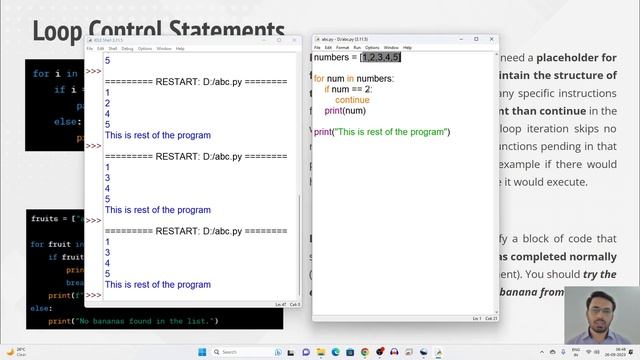The width and height of the screenshot is (640, 360).
Task: Click the 'if num == 2:' line
Action: pyautogui.click(x=348, y=89)
